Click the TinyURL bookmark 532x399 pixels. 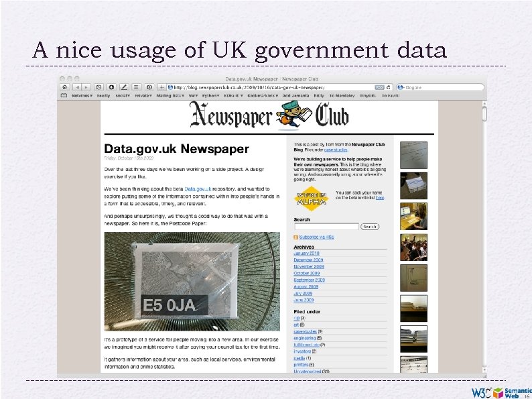click(368, 96)
